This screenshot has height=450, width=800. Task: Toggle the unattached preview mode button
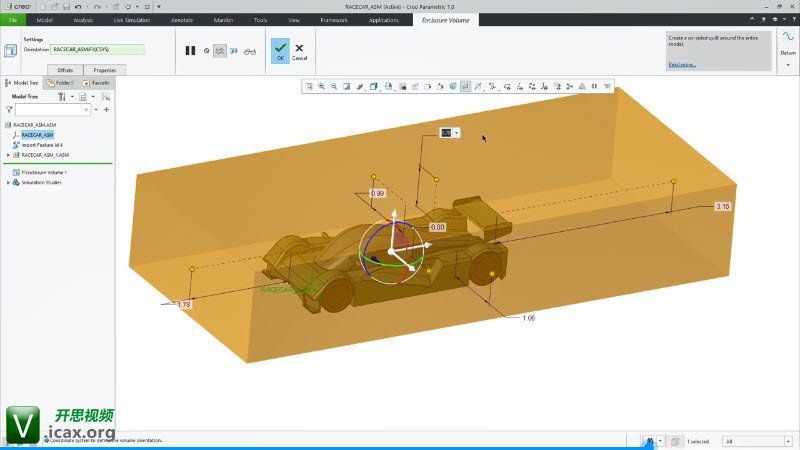click(234, 50)
